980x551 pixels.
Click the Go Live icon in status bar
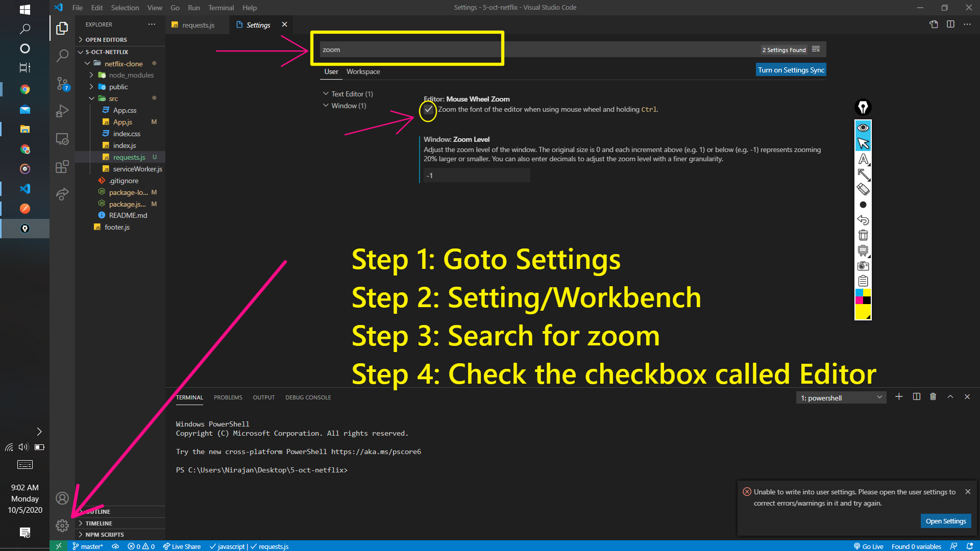[869, 545]
